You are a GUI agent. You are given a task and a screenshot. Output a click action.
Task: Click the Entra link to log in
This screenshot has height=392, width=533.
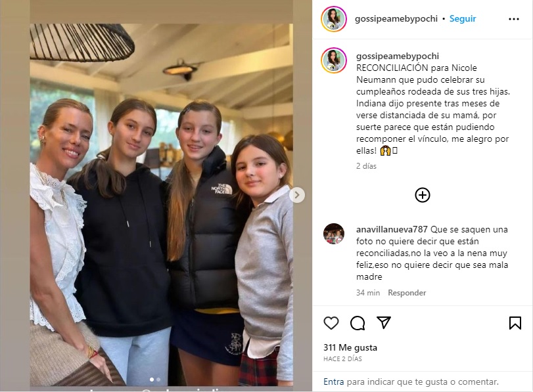point(333,381)
